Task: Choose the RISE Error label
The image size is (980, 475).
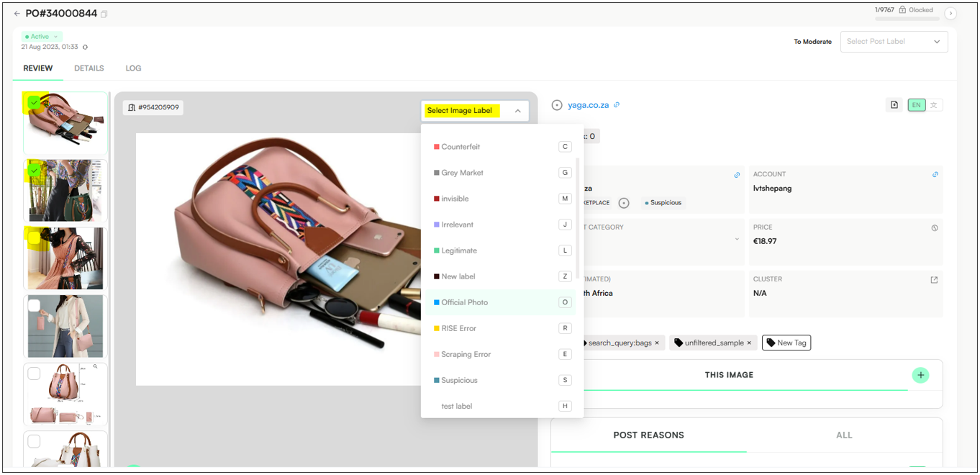Action: (x=502, y=328)
